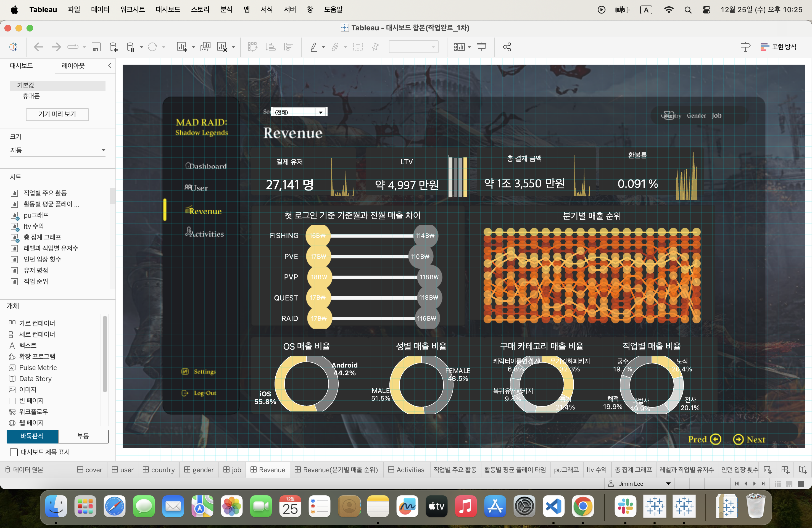Click the new worksheet tab icon at the bottom
Image resolution: width=812 pixels, height=528 pixels.
[768, 470]
